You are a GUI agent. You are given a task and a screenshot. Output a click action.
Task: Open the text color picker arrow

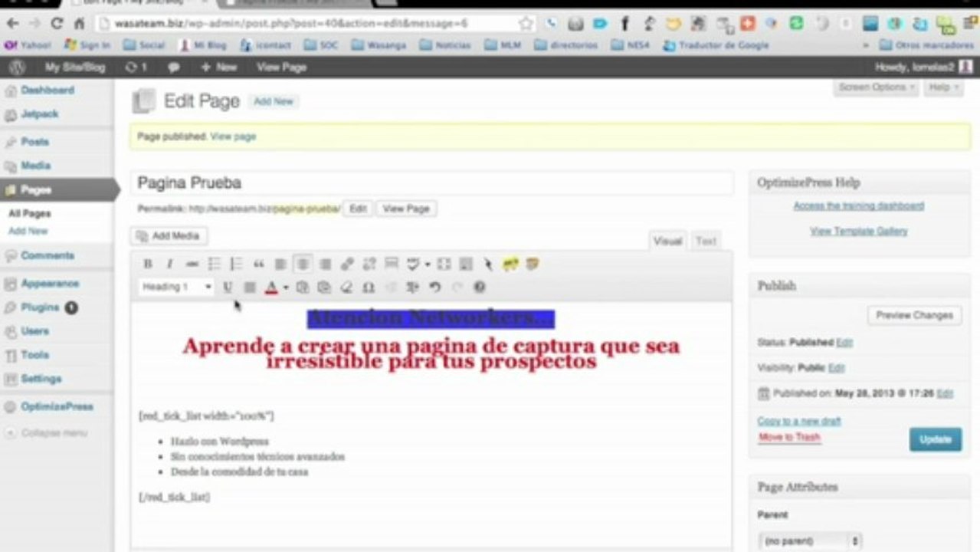(x=286, y=287)
